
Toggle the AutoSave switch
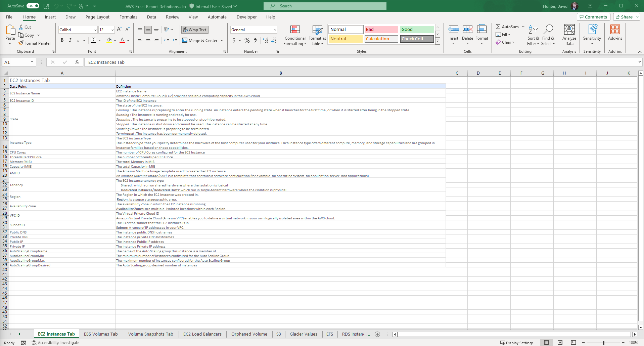click(33, 6)
